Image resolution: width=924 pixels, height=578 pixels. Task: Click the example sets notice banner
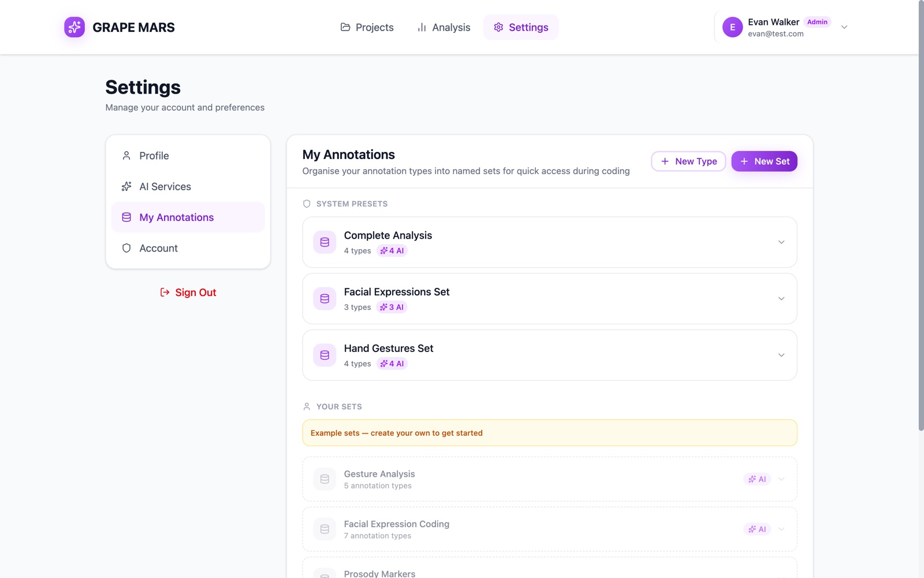pos(550,433)
